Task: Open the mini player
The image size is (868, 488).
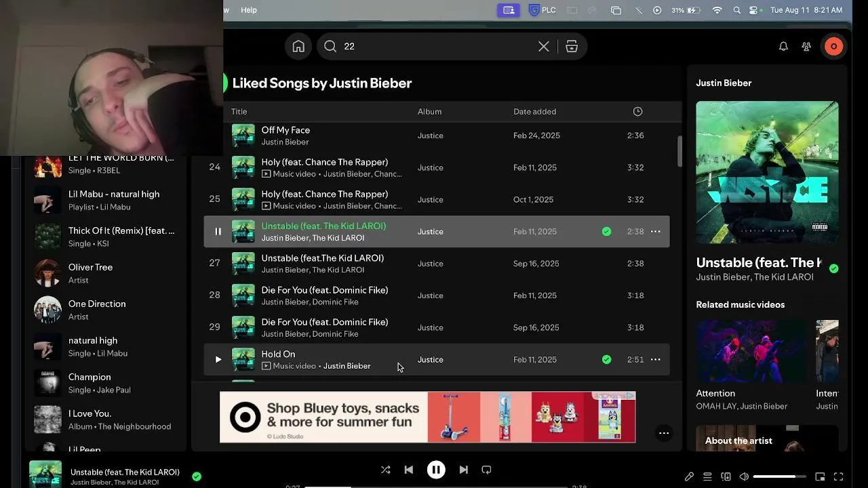Action: pyautogui.click(x=820, y=476)
